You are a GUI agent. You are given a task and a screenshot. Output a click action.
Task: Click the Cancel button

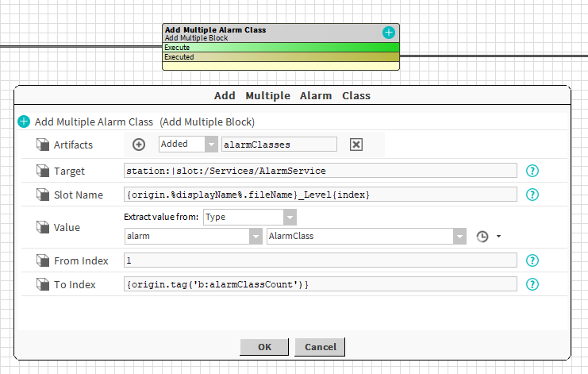coord(320,347)
